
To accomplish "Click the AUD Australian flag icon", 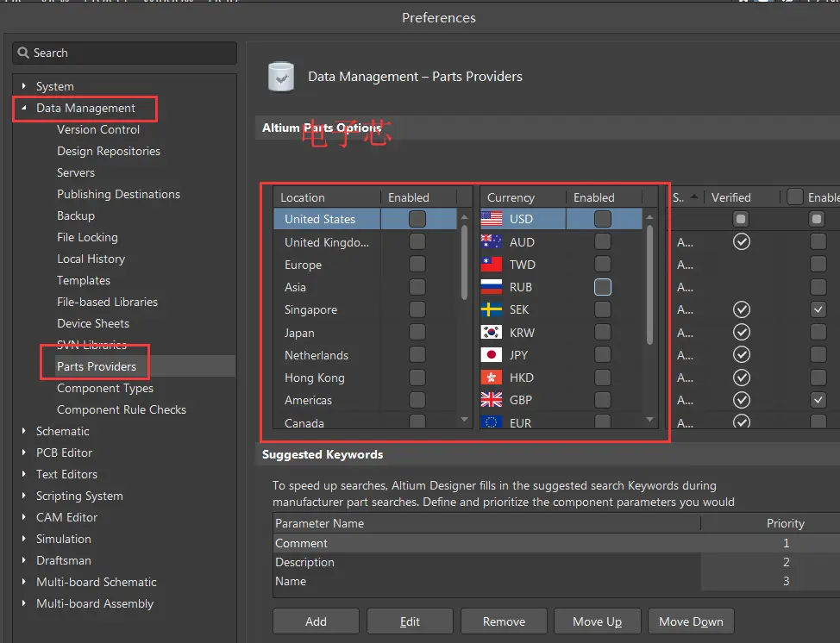I will click(x=492, y=242).
